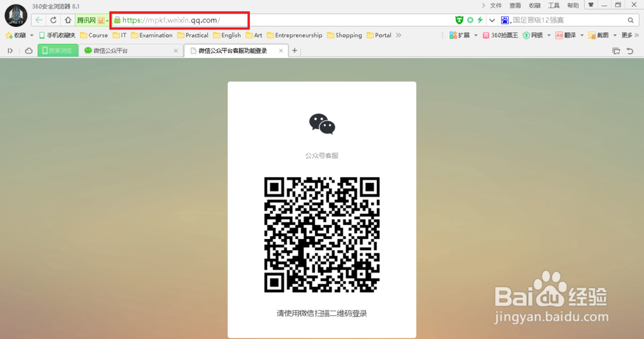The width and height of the screenshot is (644, 339).
Task: Open the 查看 menu
Action: (x=515, y=5)
